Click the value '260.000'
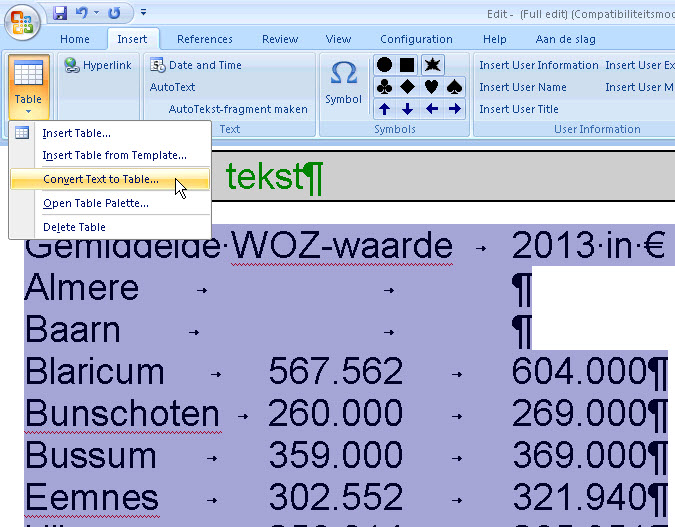This screenshot has width=675, height=527. point(336,413)
